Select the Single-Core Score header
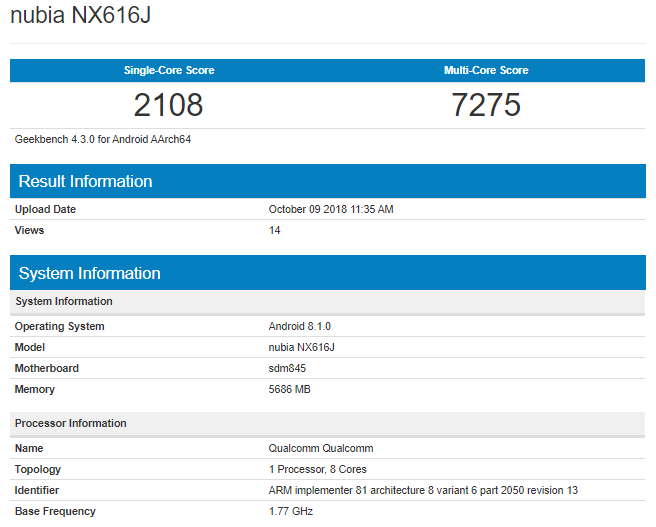 pyautogui.click(x=168, y=71)
